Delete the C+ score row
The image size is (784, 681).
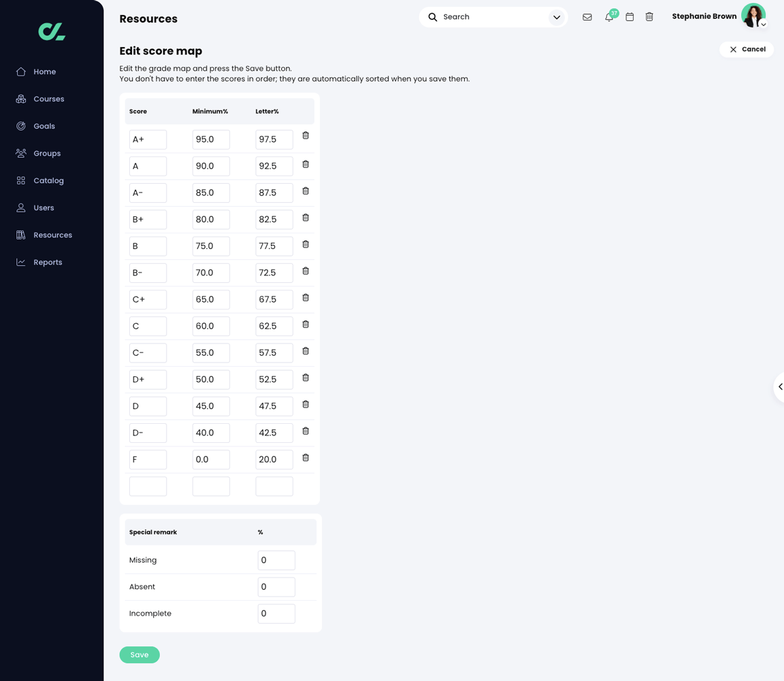(306, 297)
